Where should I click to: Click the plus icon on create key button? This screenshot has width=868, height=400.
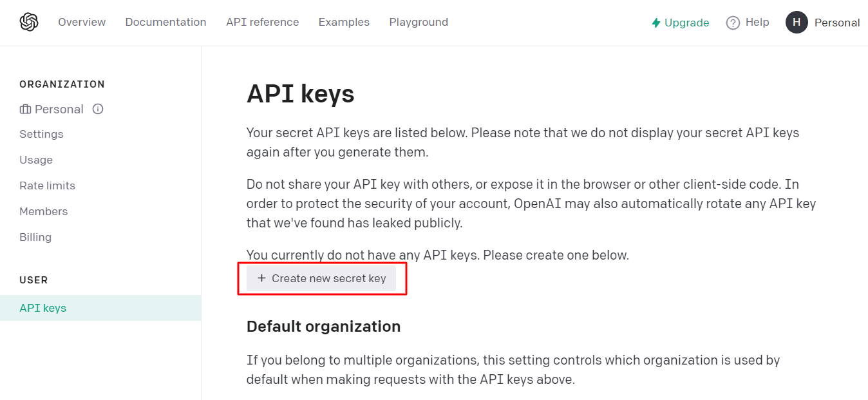click(x=261, y=278)
